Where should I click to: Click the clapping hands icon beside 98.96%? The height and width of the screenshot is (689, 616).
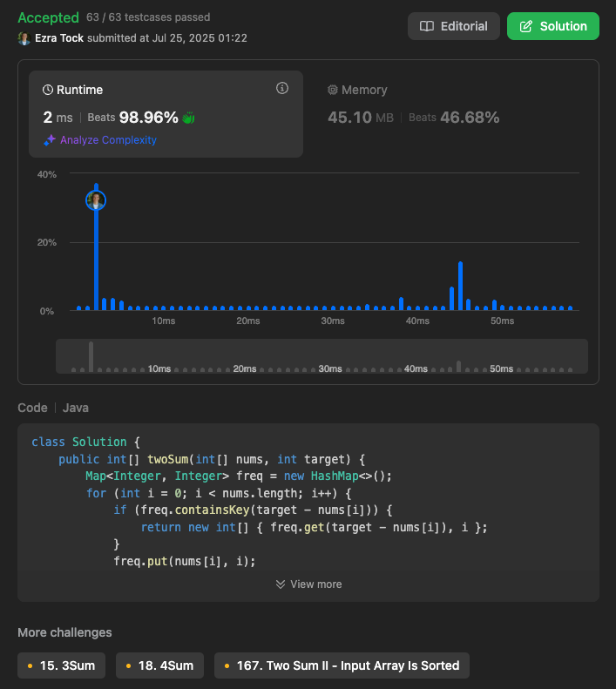click(189, 118)
